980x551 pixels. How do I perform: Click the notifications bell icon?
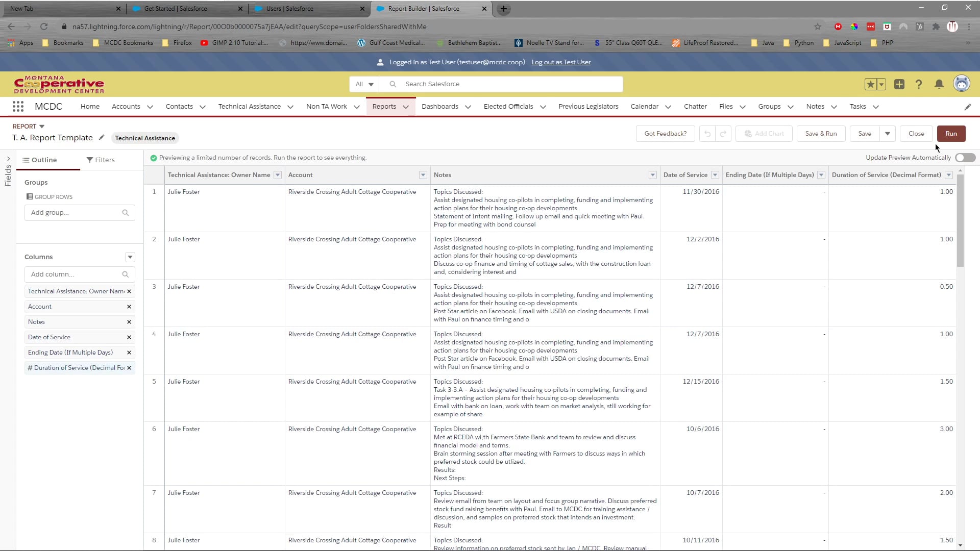(x=939, y=84)
